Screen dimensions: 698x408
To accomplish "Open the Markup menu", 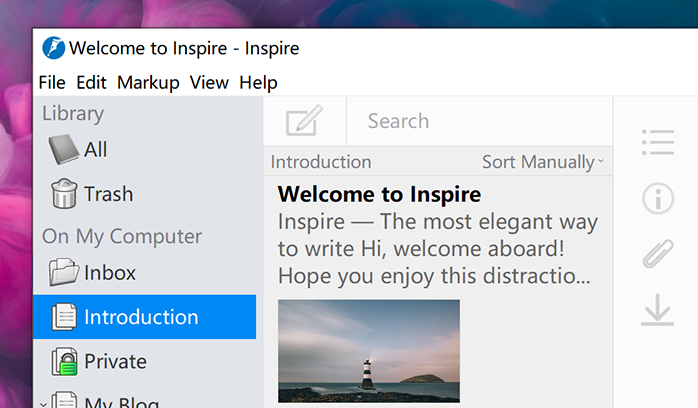I will click(x=148, y=82).
